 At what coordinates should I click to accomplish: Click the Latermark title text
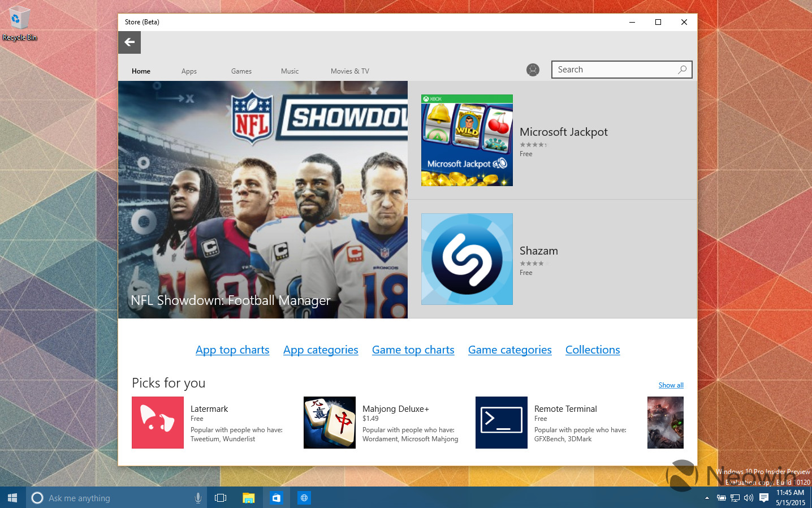(x=209, y=409)
